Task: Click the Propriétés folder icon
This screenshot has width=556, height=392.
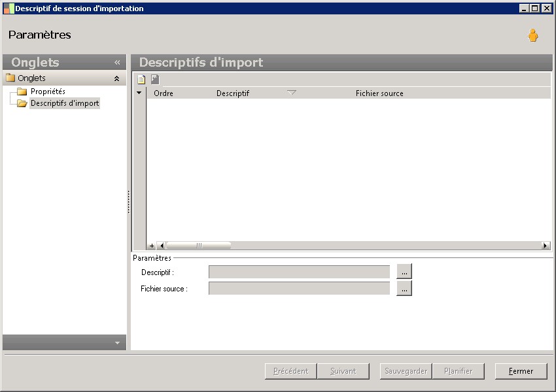Action: 22,91
